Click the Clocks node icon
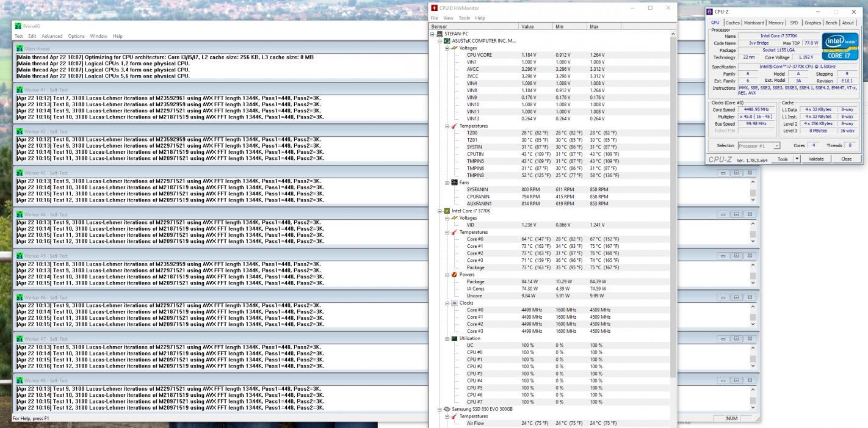The width and height of the screenshot is (868, 428). click(x=454, y=303)
